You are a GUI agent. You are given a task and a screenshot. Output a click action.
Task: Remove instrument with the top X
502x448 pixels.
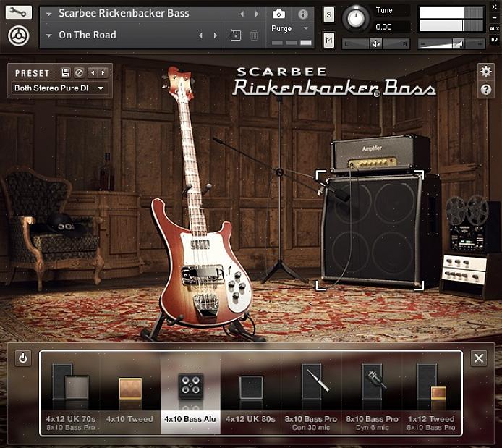(x=494, y=7)
